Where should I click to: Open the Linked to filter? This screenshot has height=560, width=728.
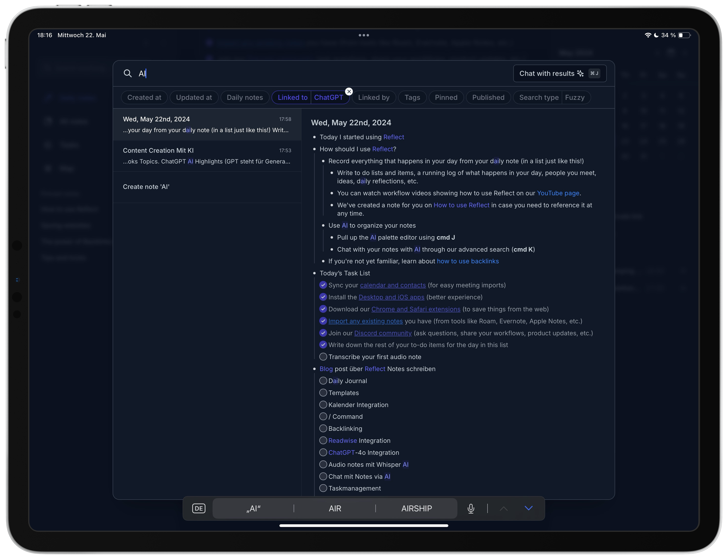[292, 98]
